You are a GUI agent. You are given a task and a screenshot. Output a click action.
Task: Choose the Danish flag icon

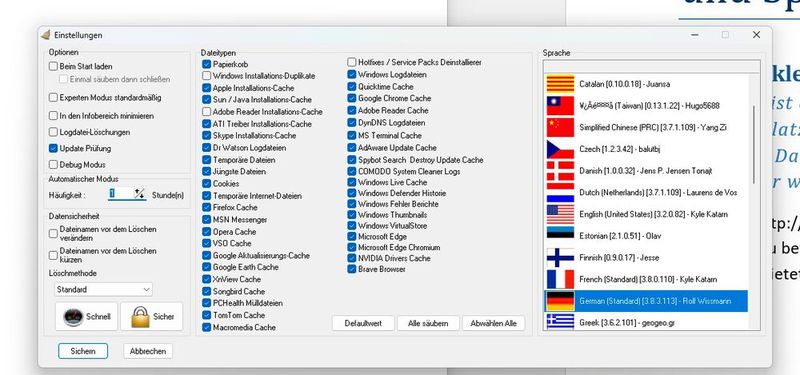(560, 171)
